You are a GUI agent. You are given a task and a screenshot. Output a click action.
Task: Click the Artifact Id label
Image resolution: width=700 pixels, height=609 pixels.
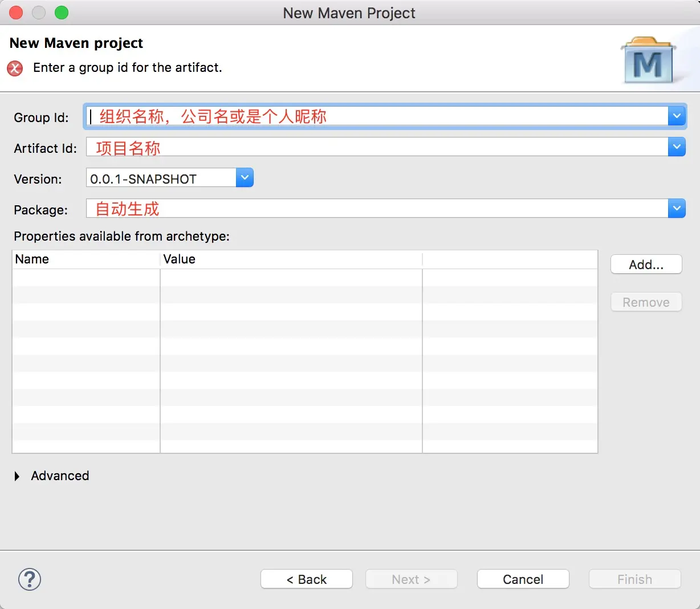tap(45, 148)
